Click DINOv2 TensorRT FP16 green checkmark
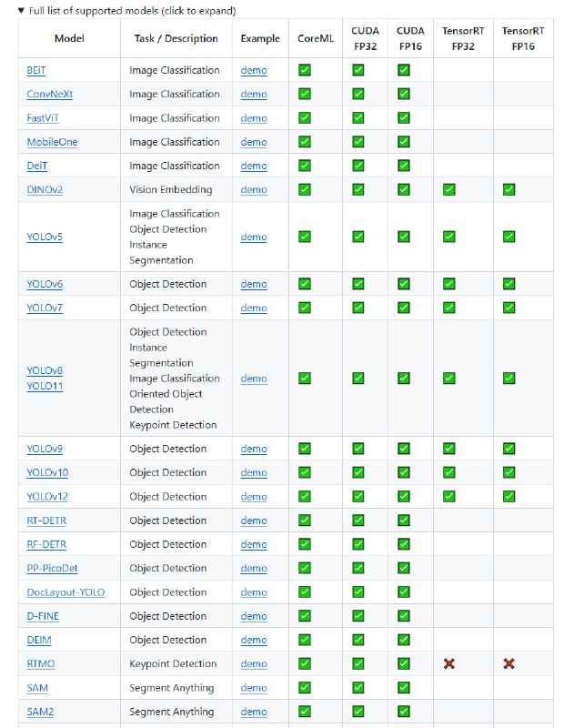 pyautogui.click(x=509, y=189)
